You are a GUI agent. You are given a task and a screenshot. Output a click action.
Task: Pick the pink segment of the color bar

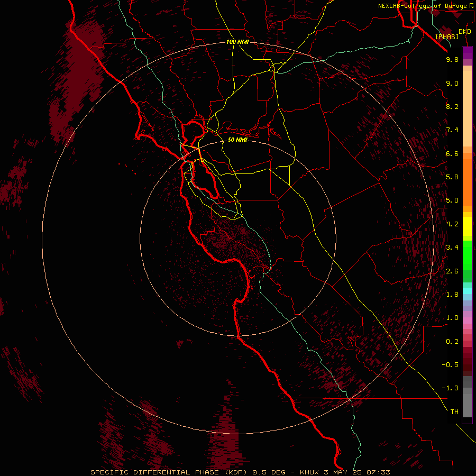pos(467,321)
